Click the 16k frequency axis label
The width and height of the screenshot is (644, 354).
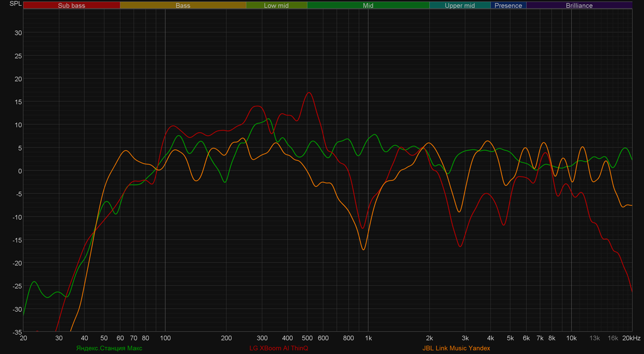(x=613, y=338)
